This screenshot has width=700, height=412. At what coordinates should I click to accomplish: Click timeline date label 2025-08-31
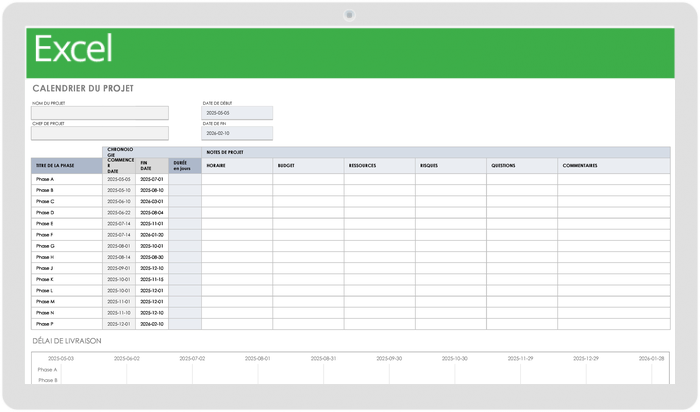click(323, 358)
